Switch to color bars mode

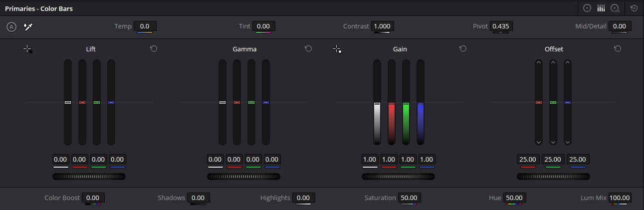pyautogui.click(x=601, y=8)
